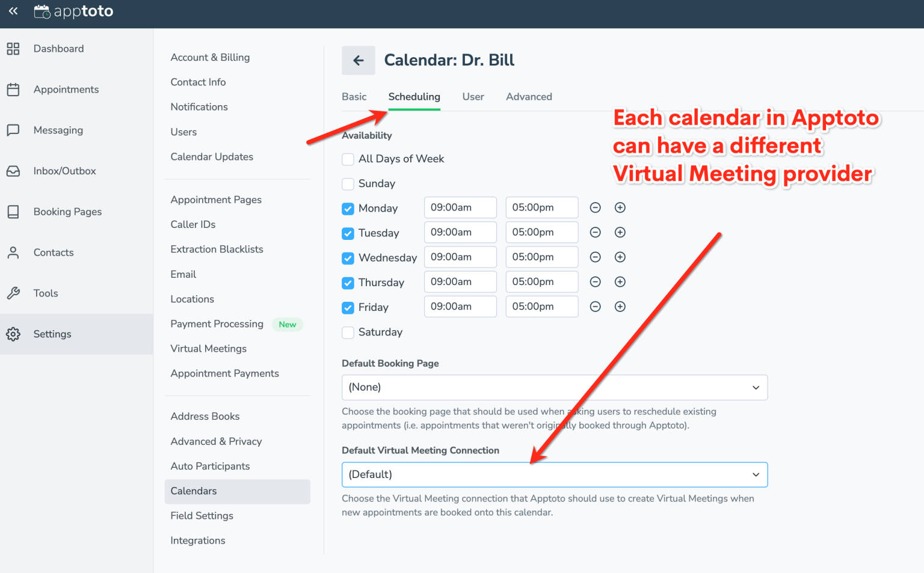Open the Messaging chat icon
The width and height of the screenshot is (924, 573).
(x=13, y=130)
